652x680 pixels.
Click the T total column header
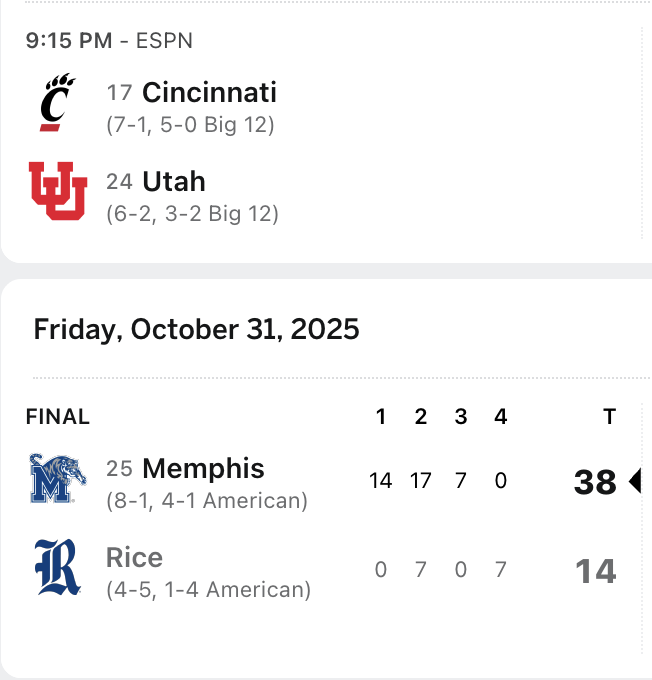[609, 417]
